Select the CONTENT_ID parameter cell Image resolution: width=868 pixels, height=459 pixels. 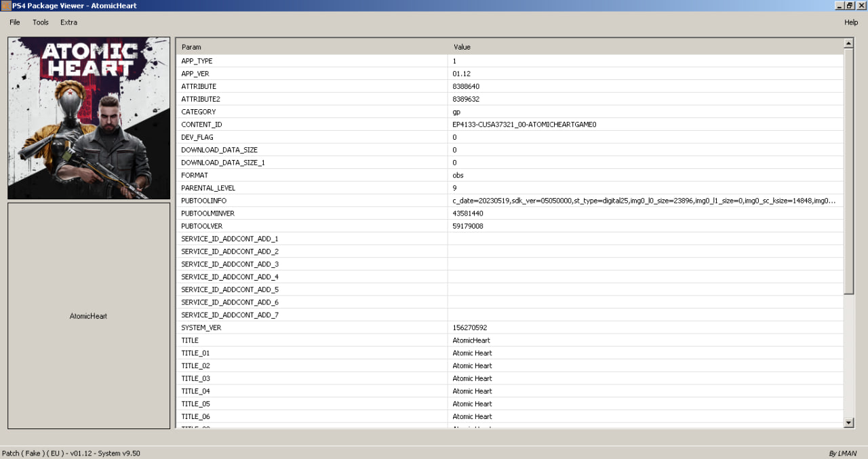click(312, 125)
